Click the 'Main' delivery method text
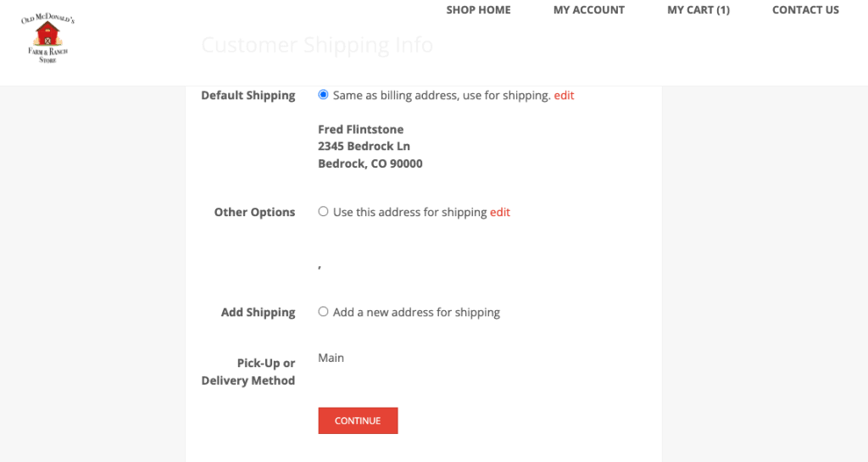 331,358
